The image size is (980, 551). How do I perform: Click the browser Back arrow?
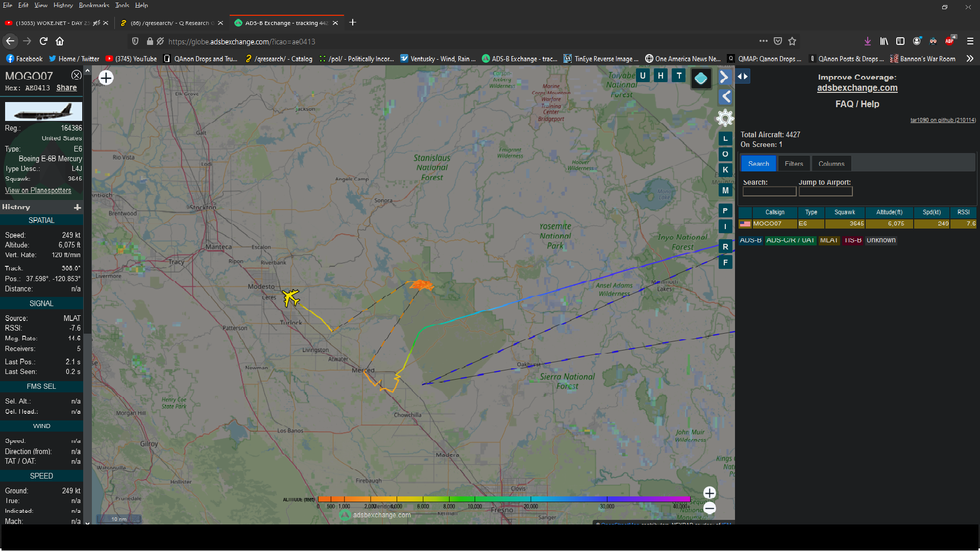pyautogui.click(x=10, y=41)
